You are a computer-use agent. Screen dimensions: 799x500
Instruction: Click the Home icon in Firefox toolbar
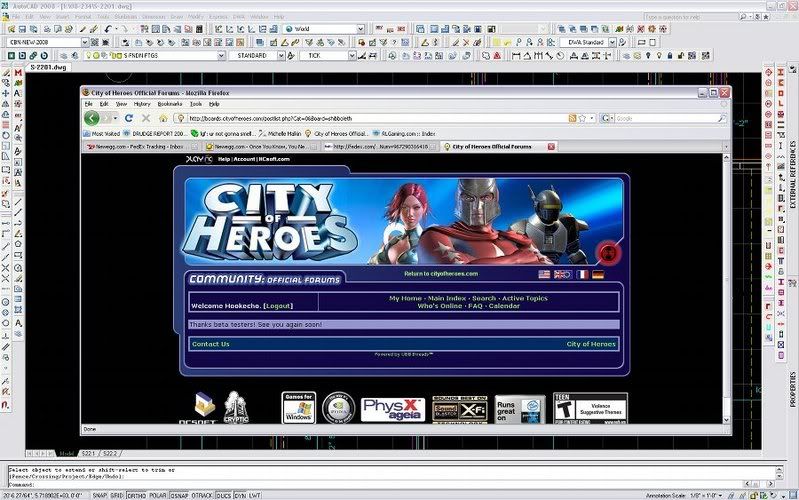coord(163,118)
